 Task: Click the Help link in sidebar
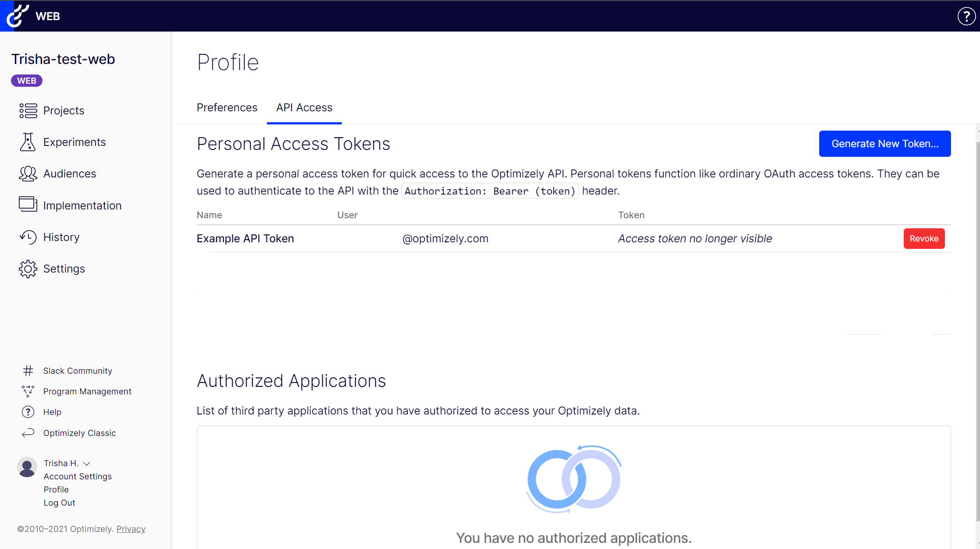pos(52,412)
